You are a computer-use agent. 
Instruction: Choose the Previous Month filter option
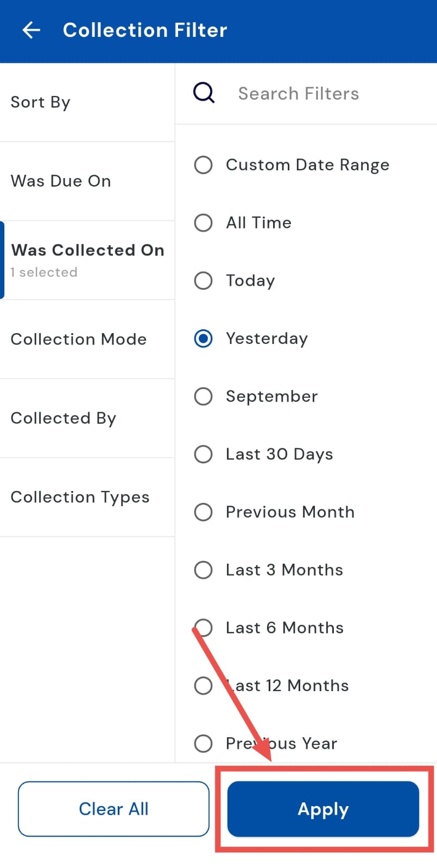point(204,512)
